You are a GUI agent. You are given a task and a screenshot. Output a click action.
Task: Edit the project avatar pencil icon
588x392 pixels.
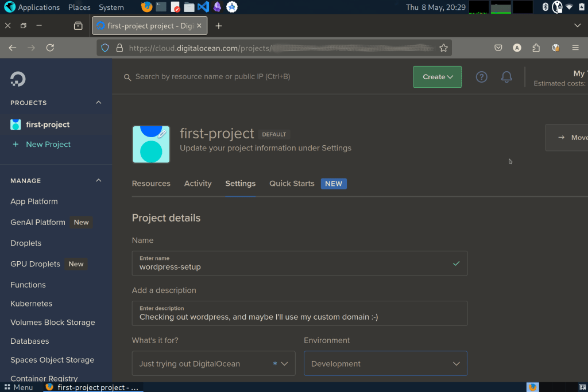[162, 134]
